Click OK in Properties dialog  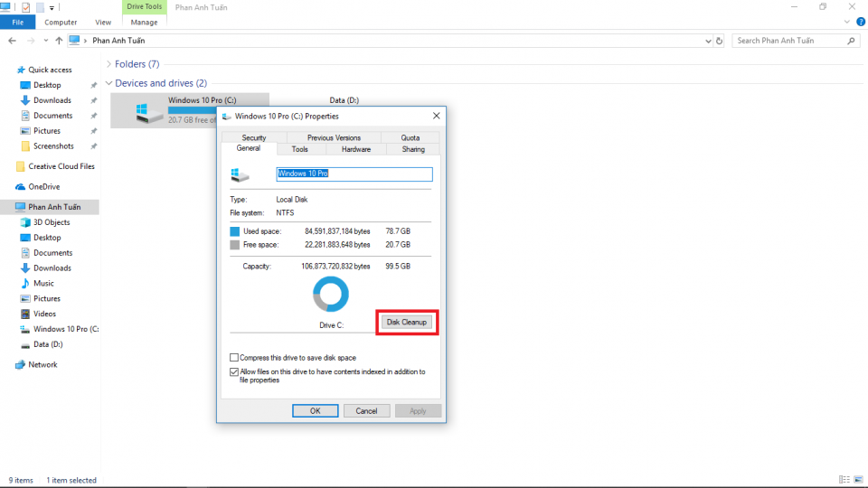point(315,411)
